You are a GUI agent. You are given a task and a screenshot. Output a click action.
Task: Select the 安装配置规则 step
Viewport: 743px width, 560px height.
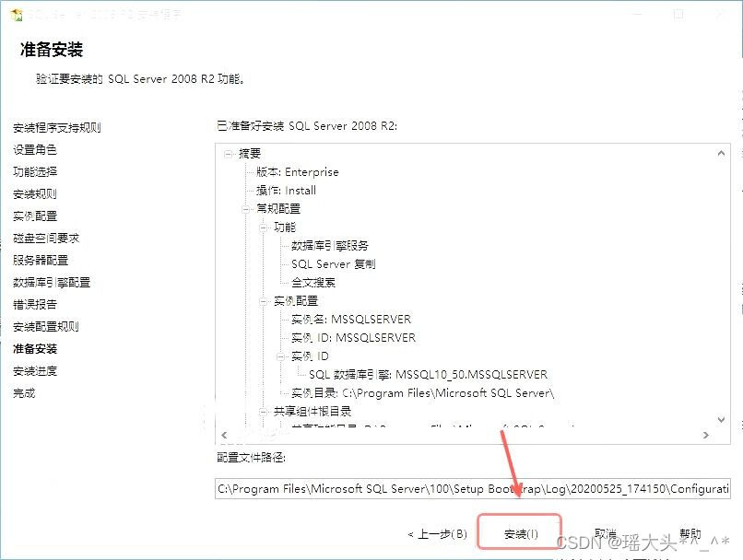[x=46, y=326]
